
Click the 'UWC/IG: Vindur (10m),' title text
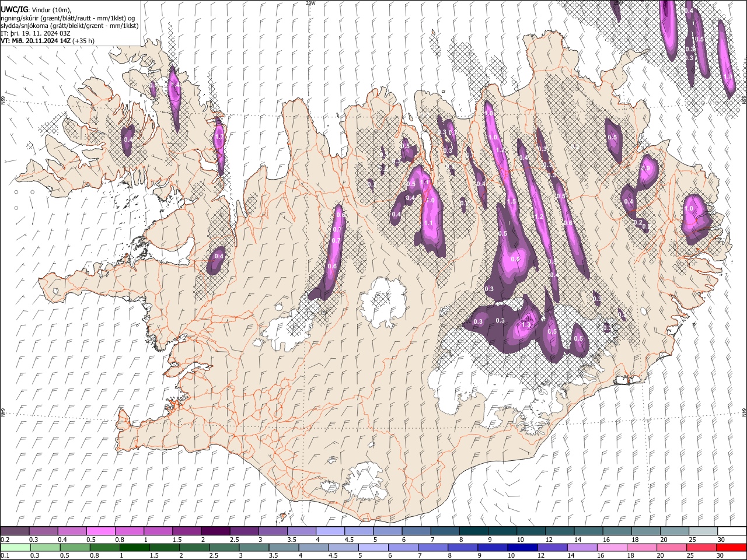[x=36, y=10]
